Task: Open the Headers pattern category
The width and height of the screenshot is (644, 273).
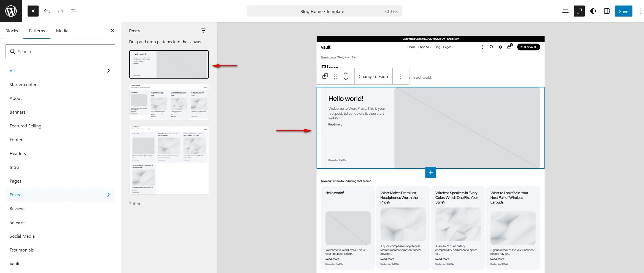Action: coord(60,153)
